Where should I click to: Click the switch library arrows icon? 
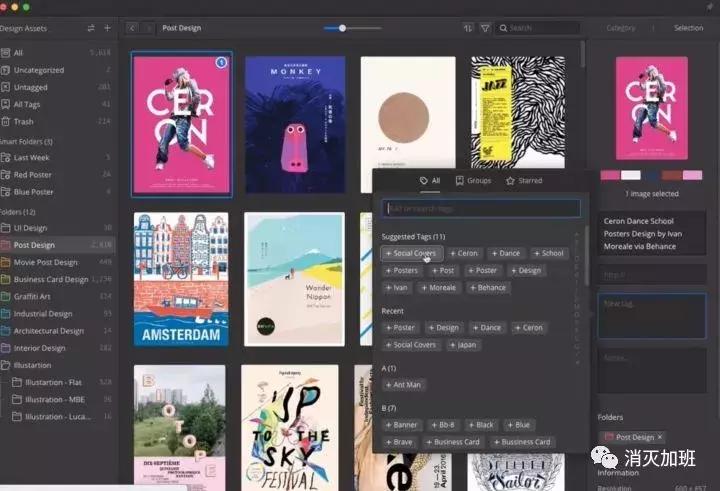pyautogui.click(x=91, y=28)
